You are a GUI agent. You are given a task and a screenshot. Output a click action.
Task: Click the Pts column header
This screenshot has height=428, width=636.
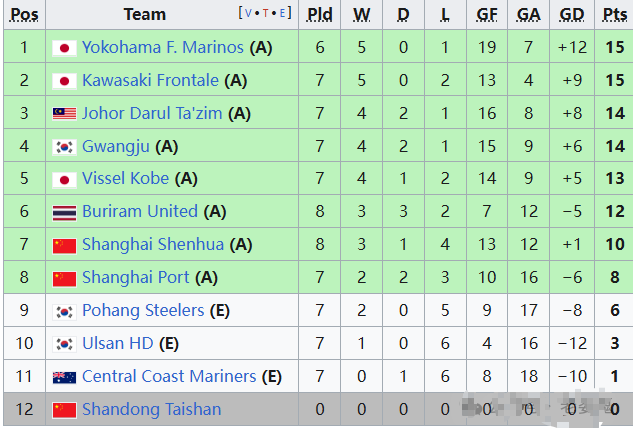[x=613, y=14]
